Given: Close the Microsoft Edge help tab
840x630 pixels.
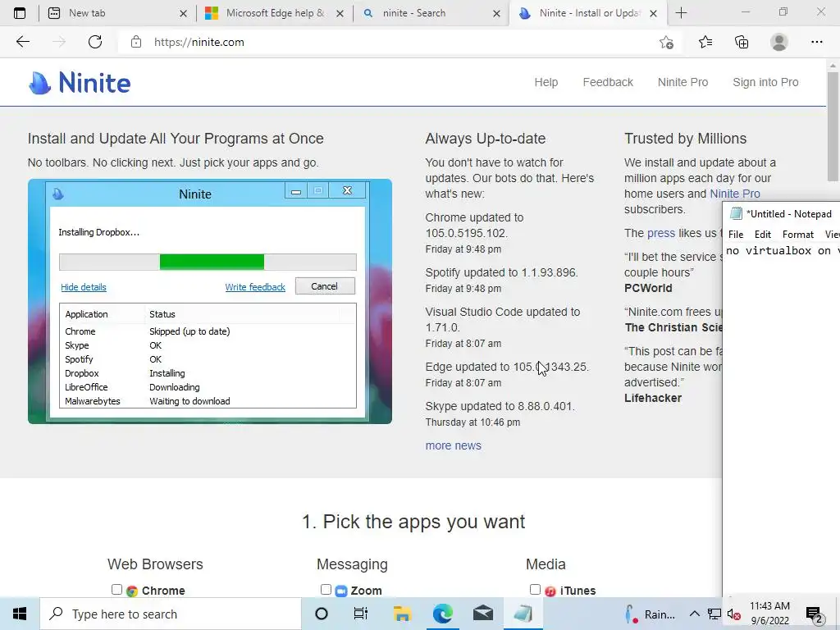Looking at the screenshot, I should pos(340,13).
